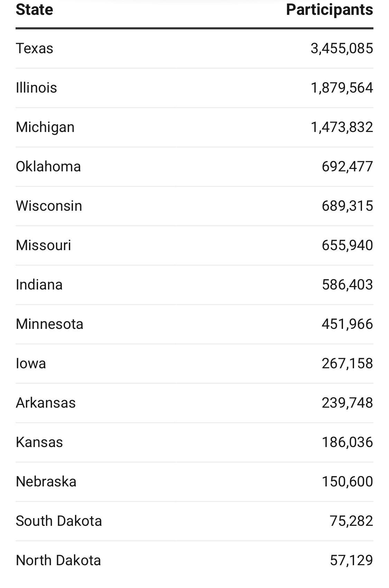
Task: Click the Participants column header
Action: click(x=329, y=10)
